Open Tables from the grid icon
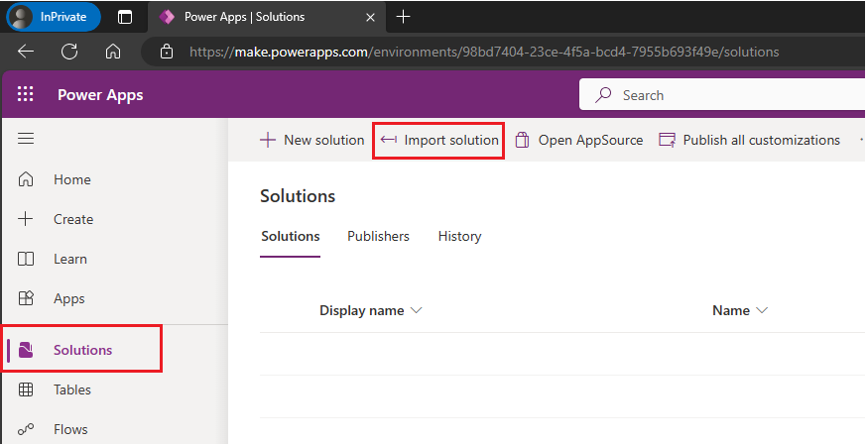This screenshot has width=868, height=444. click(27, 389)
